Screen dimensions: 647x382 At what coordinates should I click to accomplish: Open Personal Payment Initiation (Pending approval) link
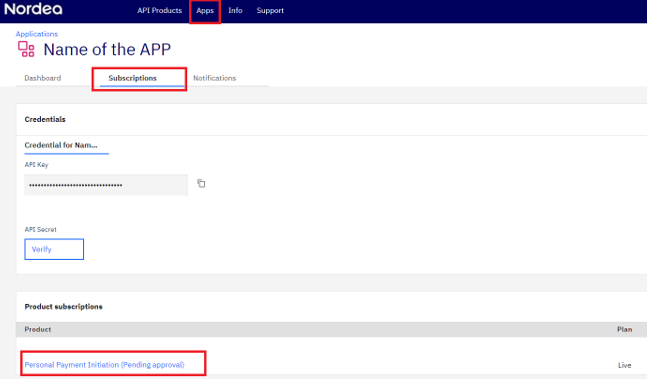pyautogui.click(x=104, y=365)
